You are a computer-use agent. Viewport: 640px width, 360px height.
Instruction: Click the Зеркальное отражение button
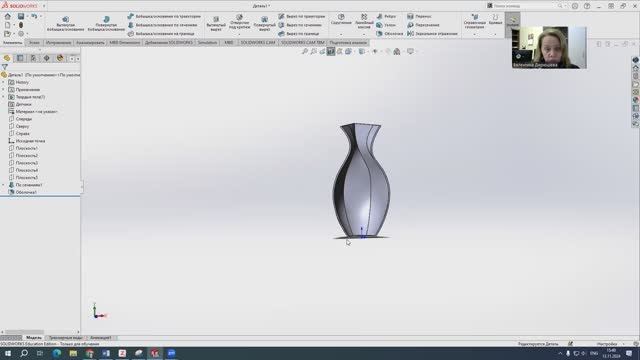click(x=432, y=33)
